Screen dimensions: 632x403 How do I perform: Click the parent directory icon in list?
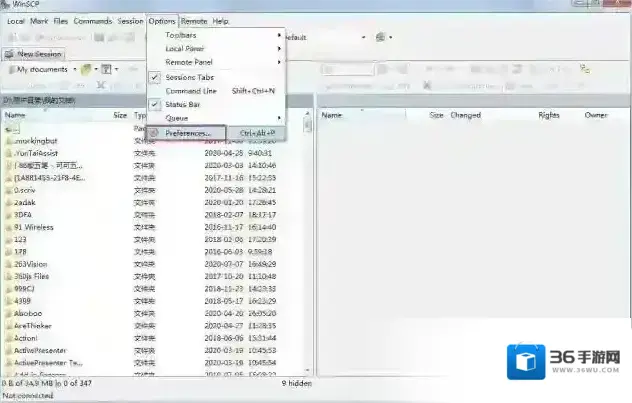tap(9, 129)
